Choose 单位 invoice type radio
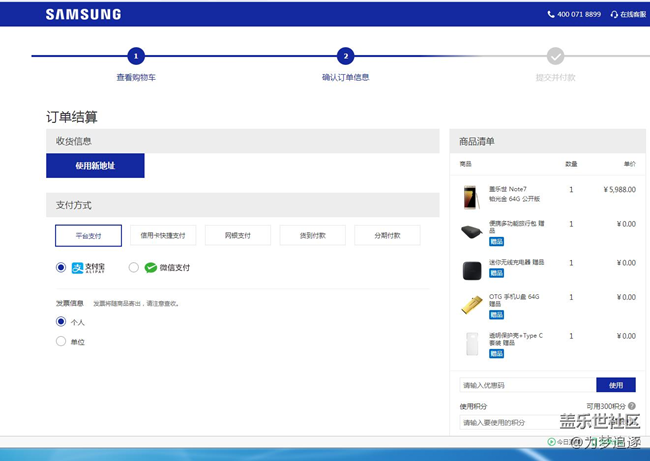Image resolution: width=650 pixels, height=461 pixels. (x=61, y=341)
